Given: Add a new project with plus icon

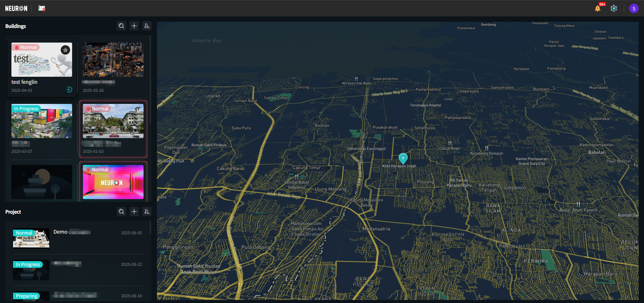Looking at the screenshot, I should (134, 211).
